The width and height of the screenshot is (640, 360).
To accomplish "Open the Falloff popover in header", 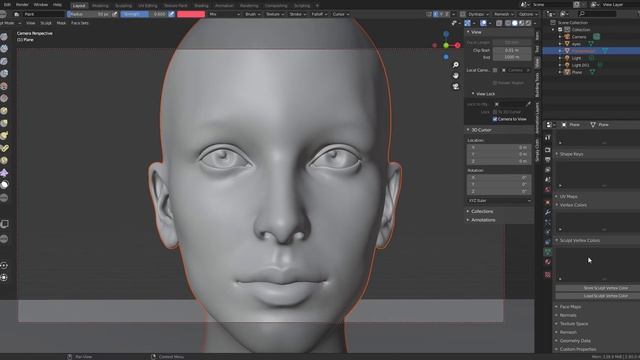I will (x=319, y=14).
